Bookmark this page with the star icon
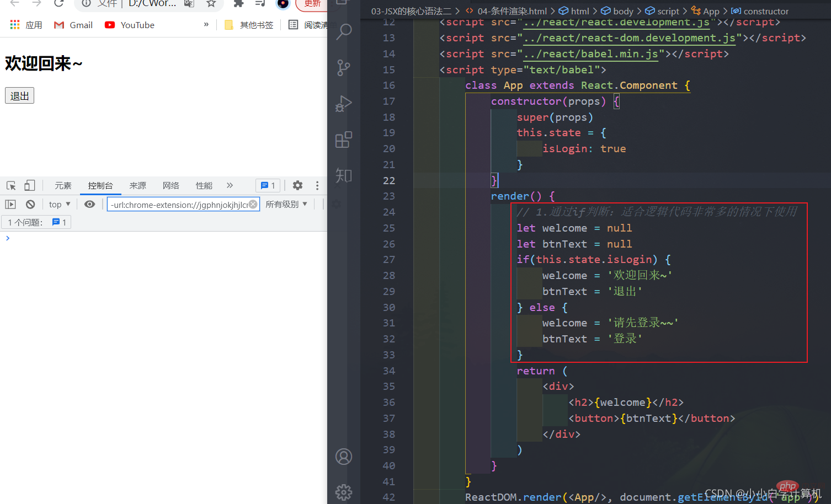The height and width of the screenshot is (504, 831). (x=211, y=3)
